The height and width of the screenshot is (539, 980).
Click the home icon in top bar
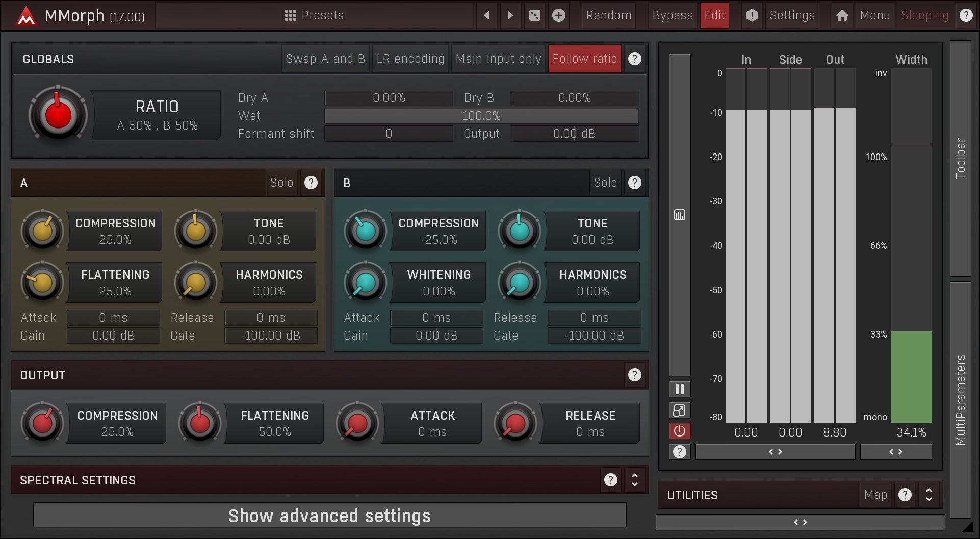pos(842,15)
